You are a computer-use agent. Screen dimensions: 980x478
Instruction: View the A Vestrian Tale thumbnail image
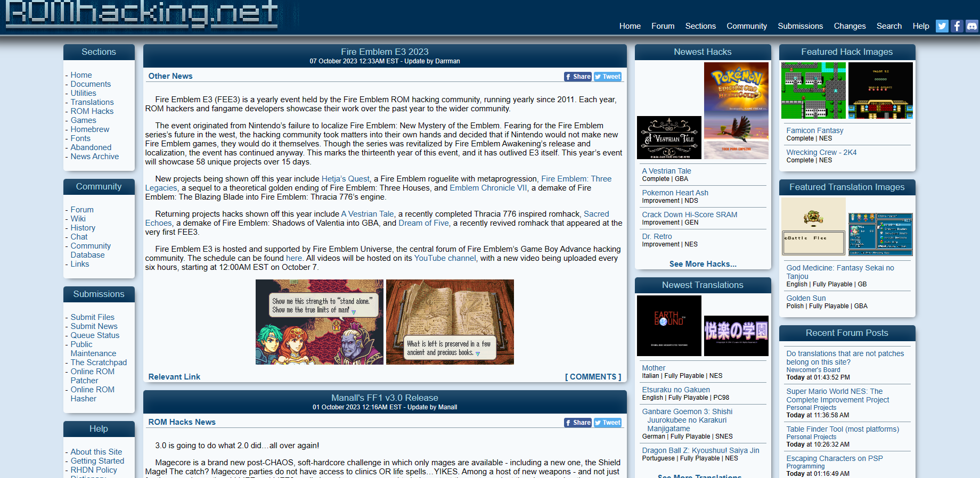point(669,137)
